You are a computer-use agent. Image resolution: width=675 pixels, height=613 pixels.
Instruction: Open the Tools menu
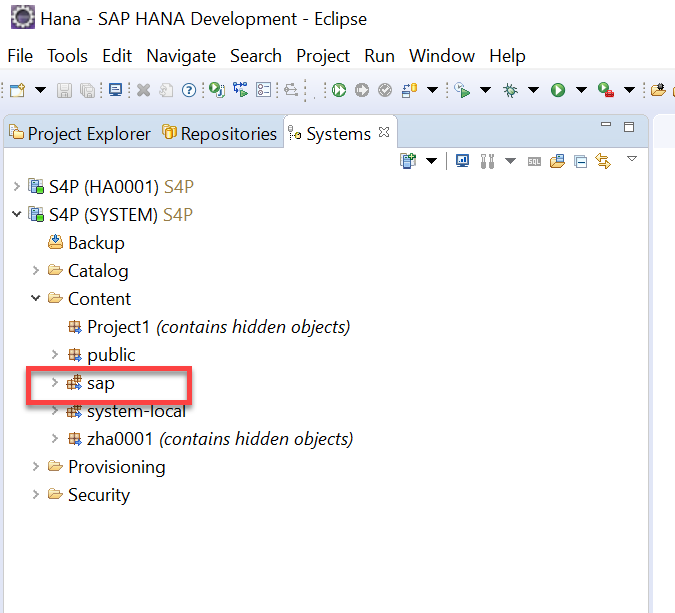tap(68, 56)
